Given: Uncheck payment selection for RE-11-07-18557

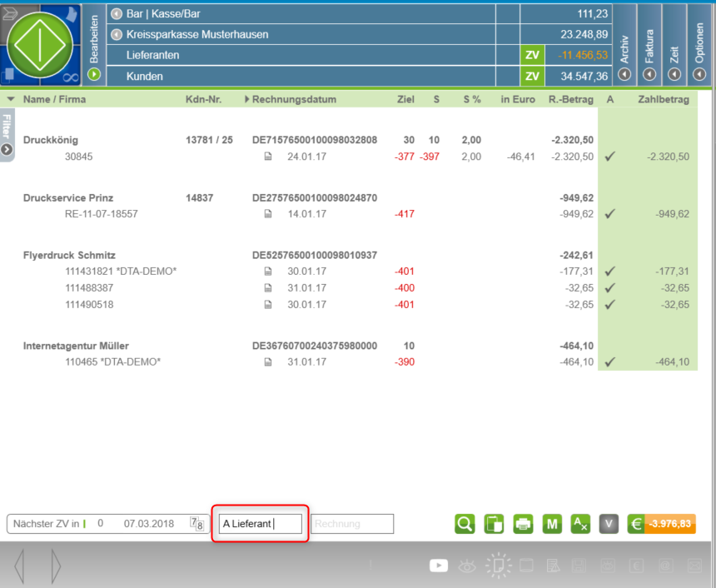Looking at the screenshot, I should point(610,214).
